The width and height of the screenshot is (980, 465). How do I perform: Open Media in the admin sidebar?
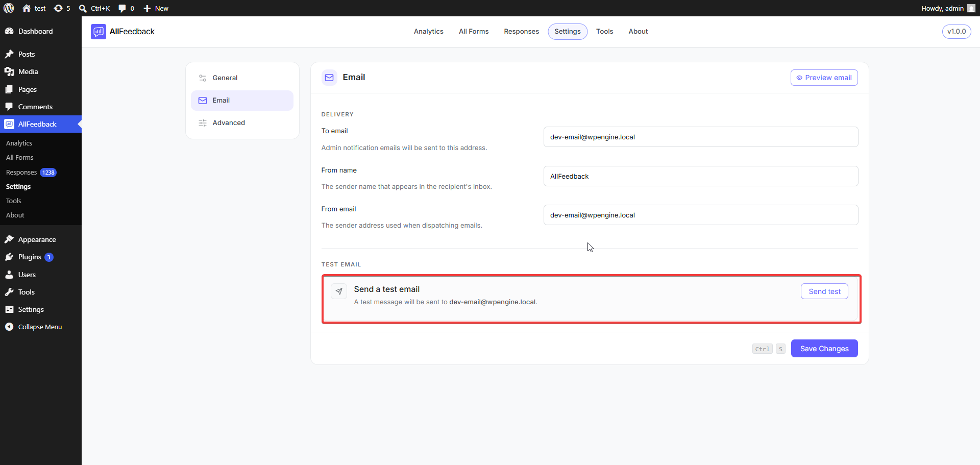coord(41,71)
